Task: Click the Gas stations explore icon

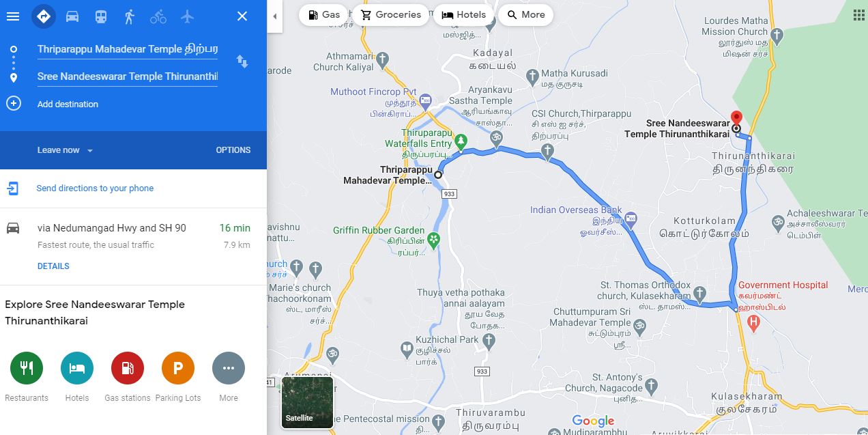Action: pyautogui.click(x=128, y=368)
